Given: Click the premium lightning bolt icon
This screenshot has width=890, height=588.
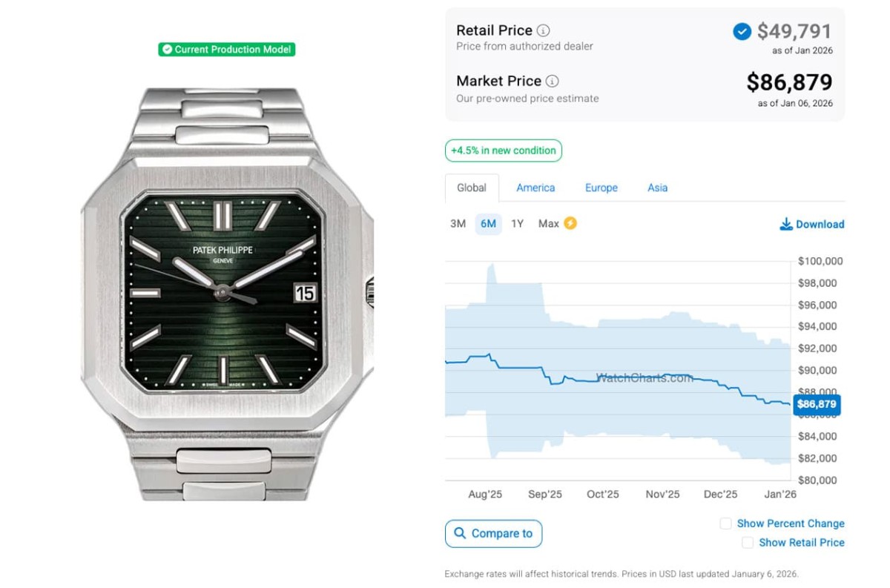Looking at the screenshot, I should tap(570, 223).
